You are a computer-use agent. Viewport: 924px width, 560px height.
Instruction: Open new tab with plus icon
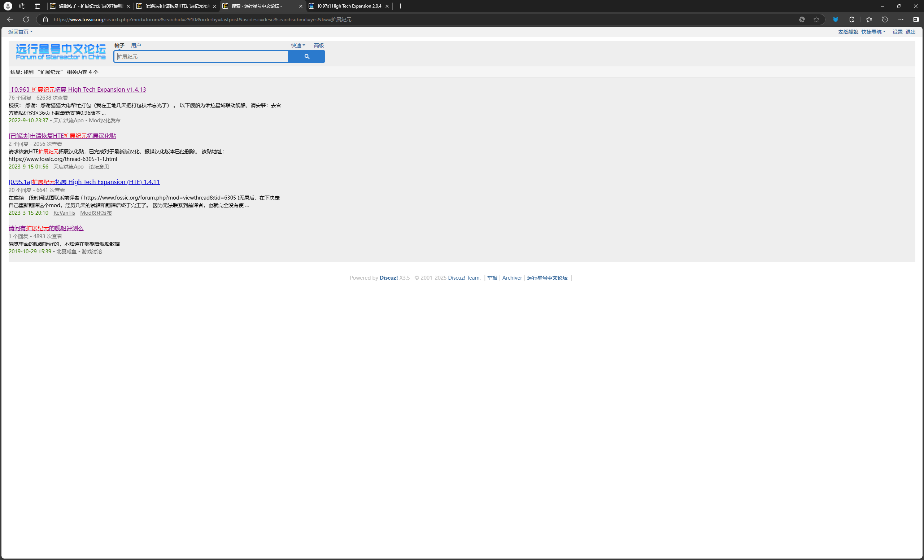click(401, 6)
